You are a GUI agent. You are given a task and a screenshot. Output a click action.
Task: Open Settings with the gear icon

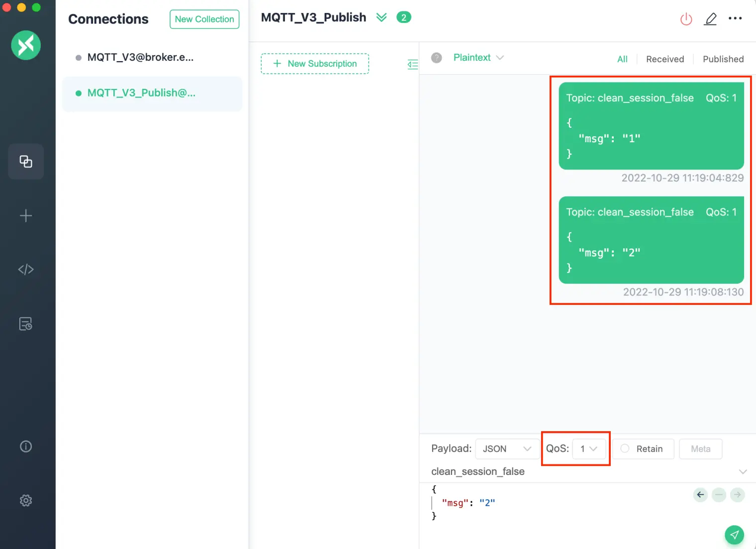[x=25, y=500]
